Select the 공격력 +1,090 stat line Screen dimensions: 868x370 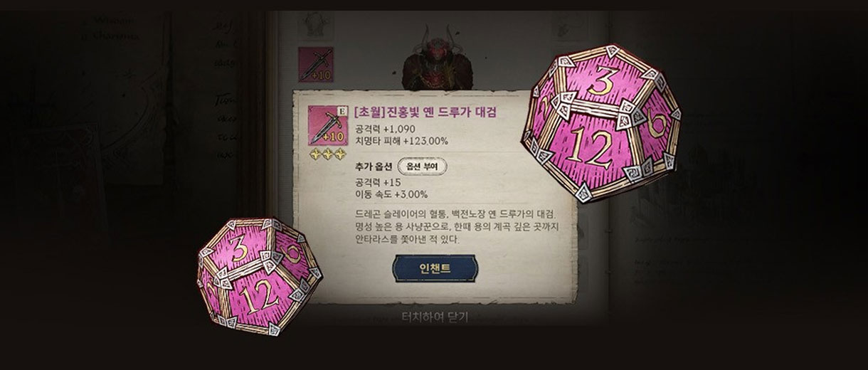pyautogui.click(x=383, y=129)
